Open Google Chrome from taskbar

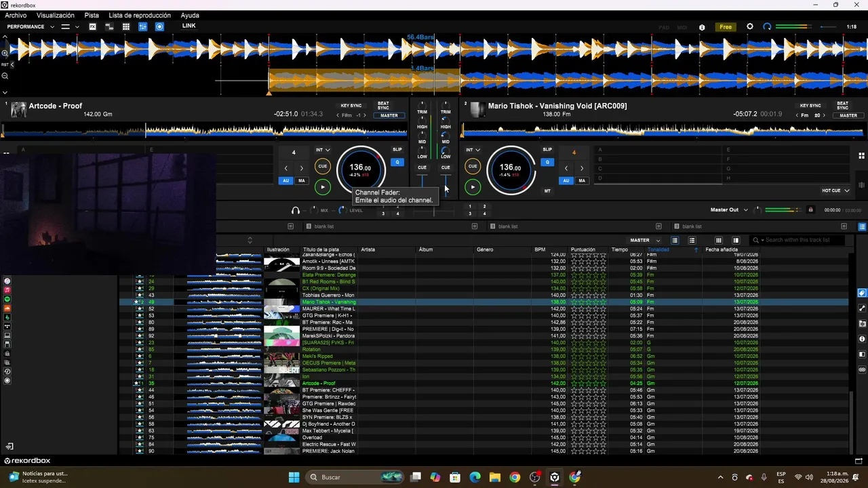(515, 477)
